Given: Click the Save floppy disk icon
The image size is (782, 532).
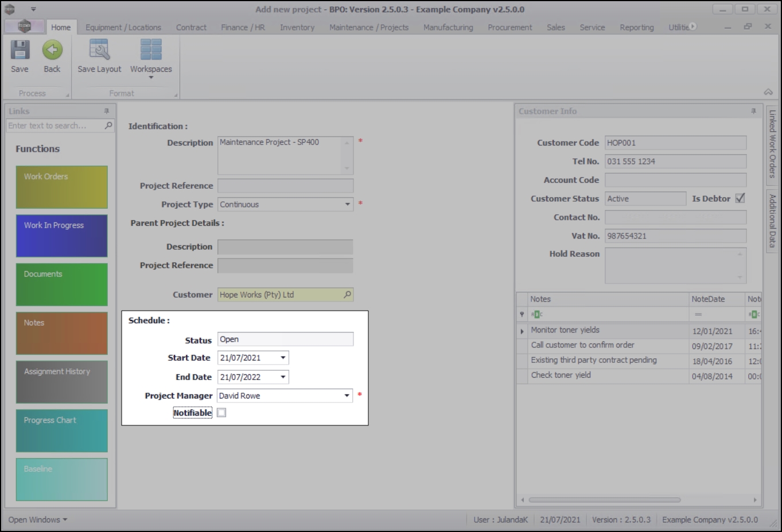Looking at the screenshot, I should tap(20, 50).
